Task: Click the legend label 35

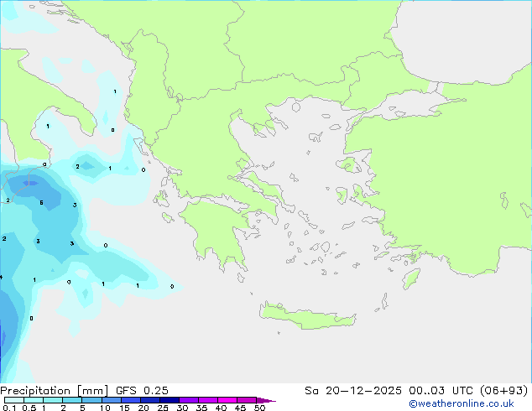Action: [x=201, y=408]
